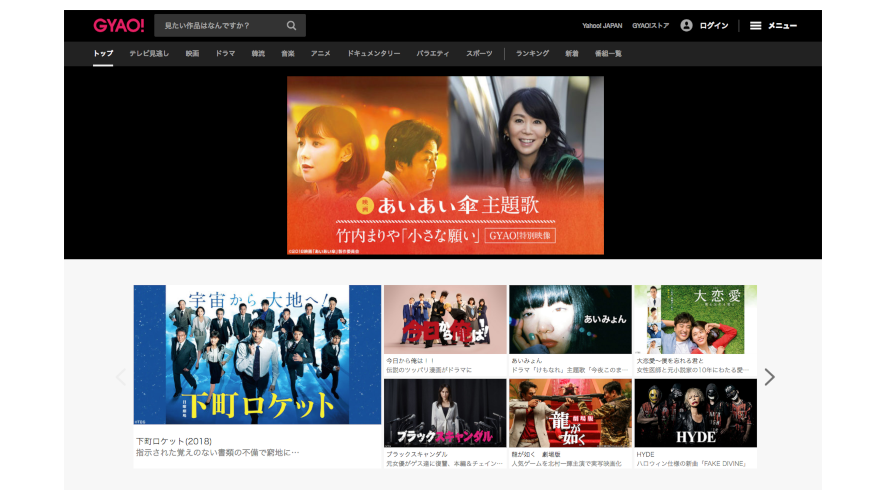This screenshot has height=500, width=880.
Task: Open the hamburger menu icon
Action: click(x=755, y=26)
